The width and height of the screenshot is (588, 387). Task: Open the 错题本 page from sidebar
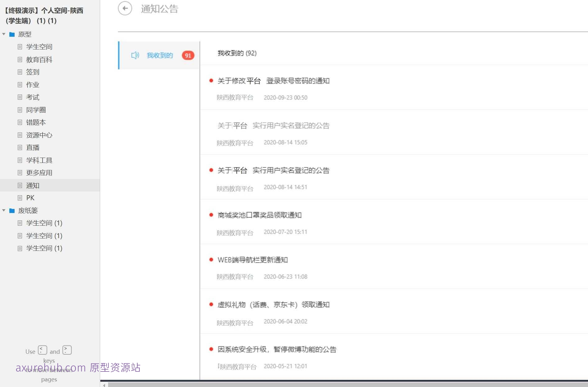[36, 122]
